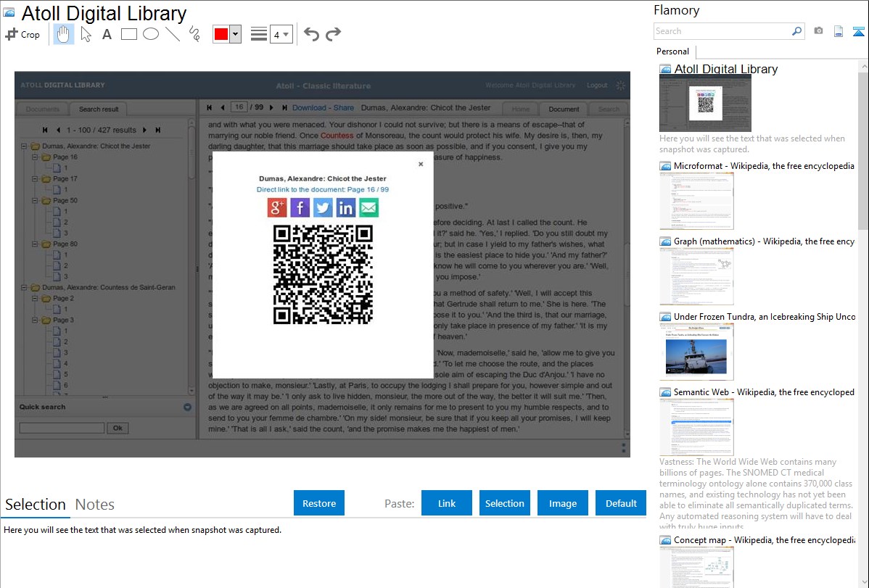Click the red color swatch
The height and width of the screenshot is (588, 869).
coord(221,34)
